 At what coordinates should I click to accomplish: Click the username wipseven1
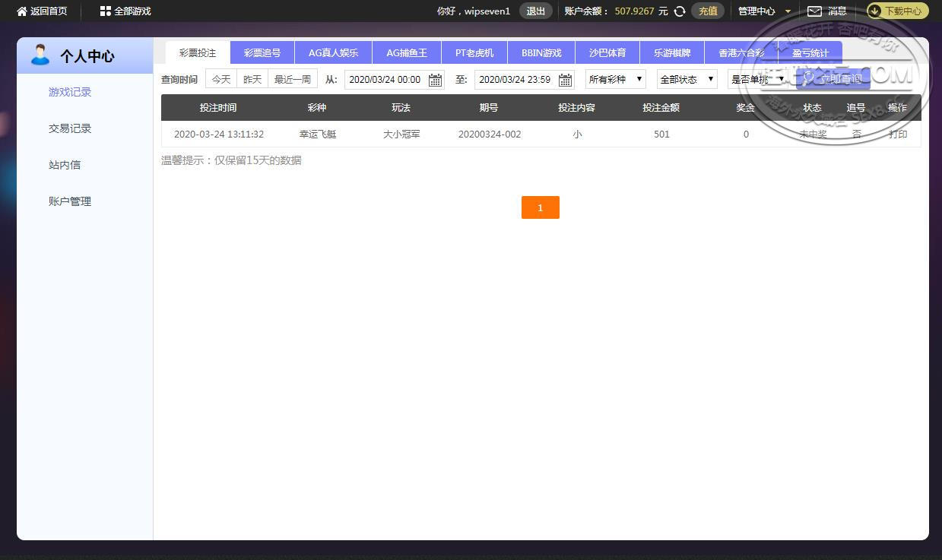coord(487,11)
